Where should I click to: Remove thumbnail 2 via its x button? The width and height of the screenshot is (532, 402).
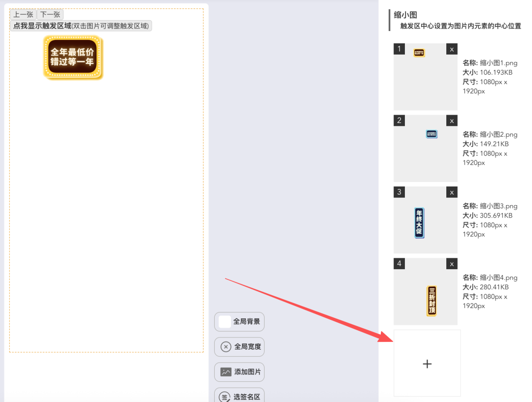[452, 121]
